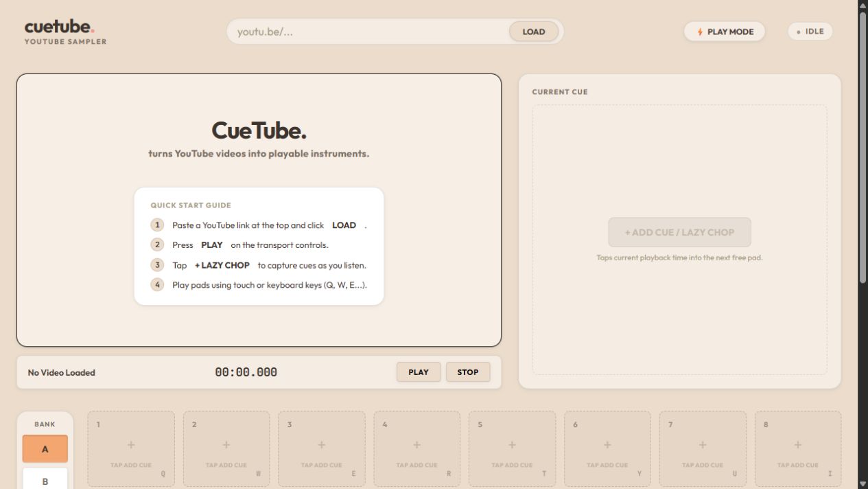Click the PLAY word in guide step 2

[x=212, y=245]
